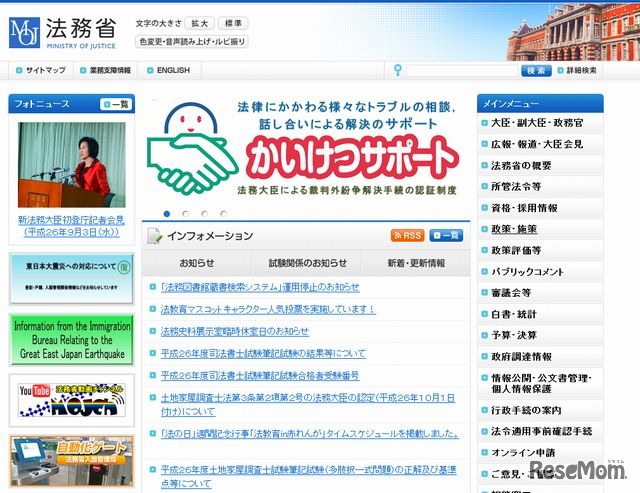Open 司法書士試験筆記試験の結果等について link

coord(263,353)
